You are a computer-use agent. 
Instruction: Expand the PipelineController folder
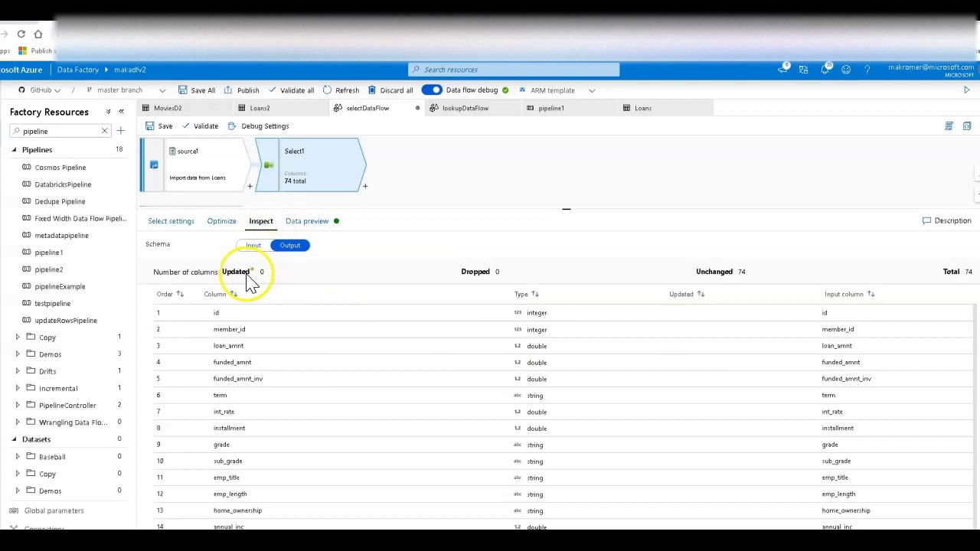point(18,405)
